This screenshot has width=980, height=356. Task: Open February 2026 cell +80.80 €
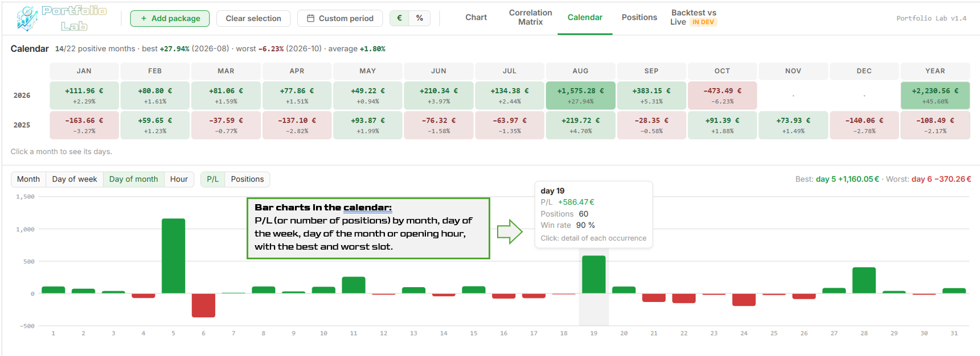pos(155,96)
